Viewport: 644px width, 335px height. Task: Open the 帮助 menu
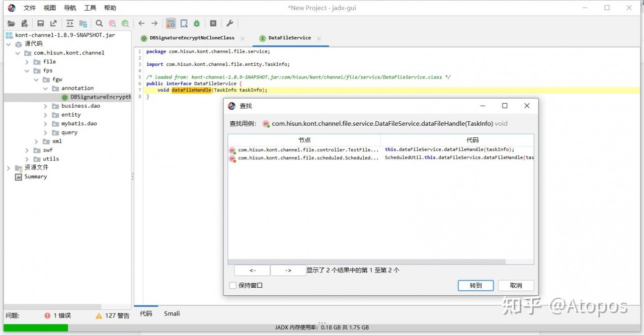click(110, 8)
